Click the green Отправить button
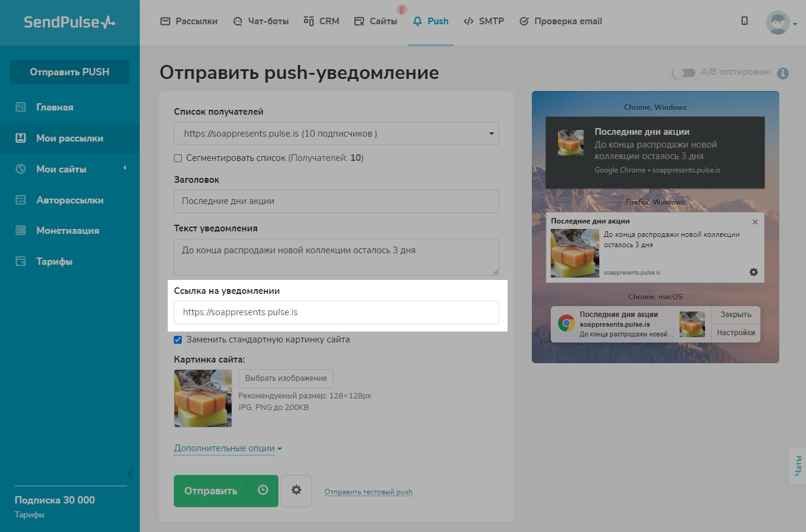806x532 pixels. tap(210, 491)
